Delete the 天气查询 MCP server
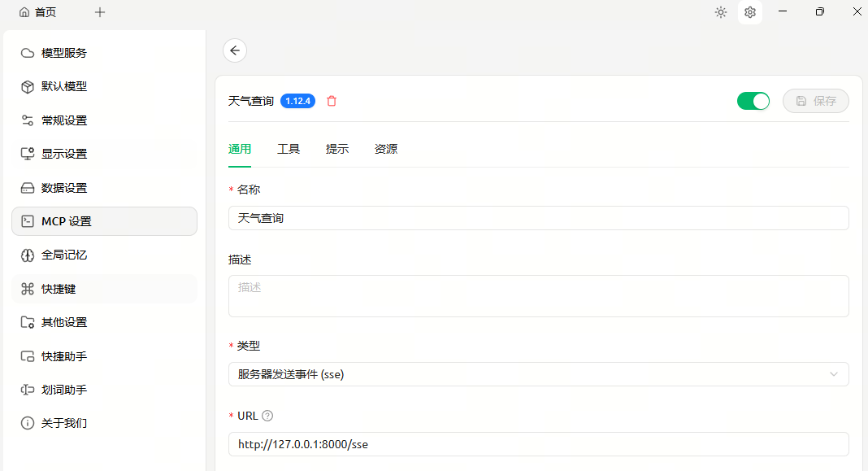 [x=331, y=101]
